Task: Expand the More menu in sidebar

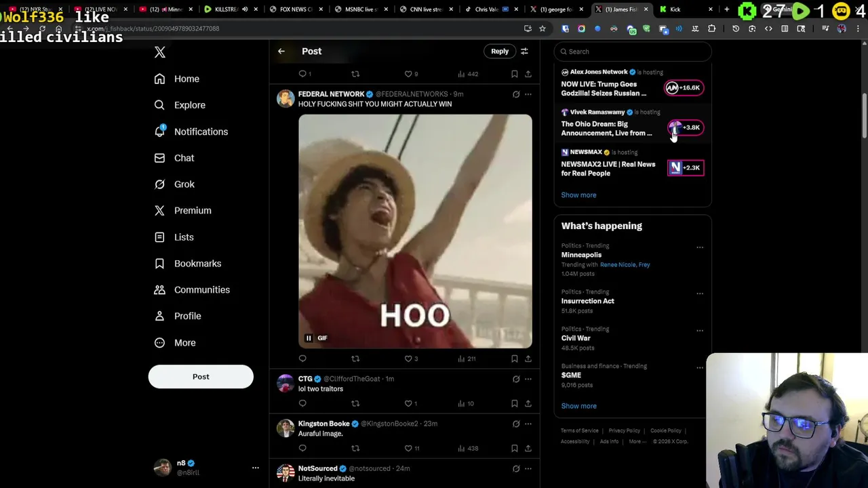Action: point(175,342)
